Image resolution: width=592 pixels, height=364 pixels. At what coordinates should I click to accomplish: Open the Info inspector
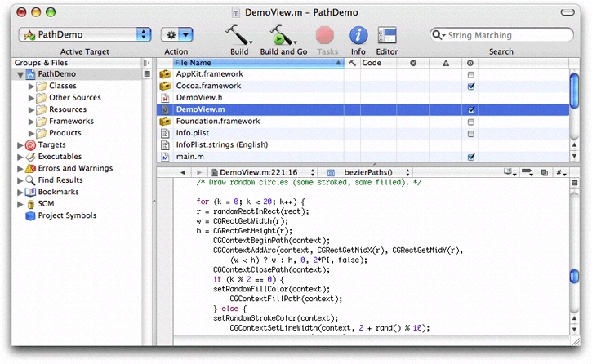pyautogui.click(x=358, y=35)
